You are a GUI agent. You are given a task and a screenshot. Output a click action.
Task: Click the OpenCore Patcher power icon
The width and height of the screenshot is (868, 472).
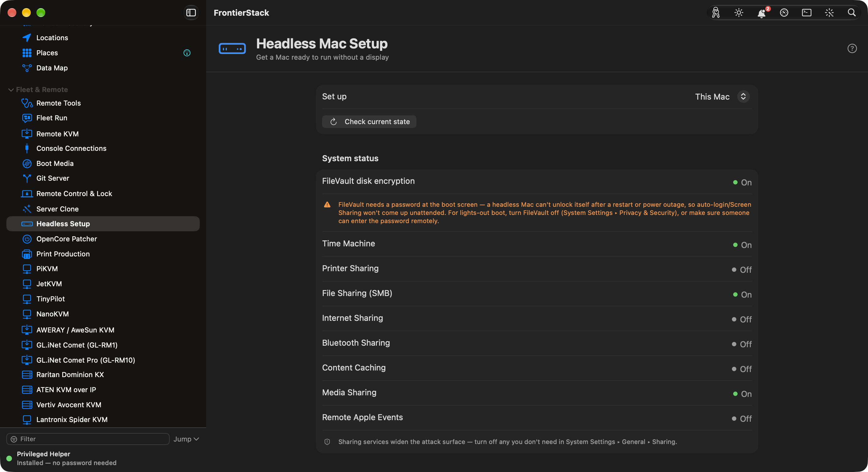[x=27, y=239]
